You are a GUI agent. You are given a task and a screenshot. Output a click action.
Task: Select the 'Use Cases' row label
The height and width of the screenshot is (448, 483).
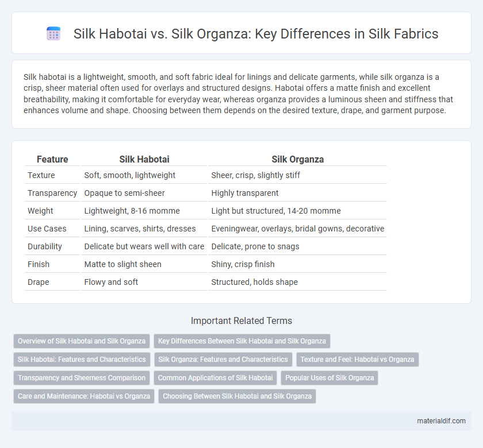click(x=47, y=229)
